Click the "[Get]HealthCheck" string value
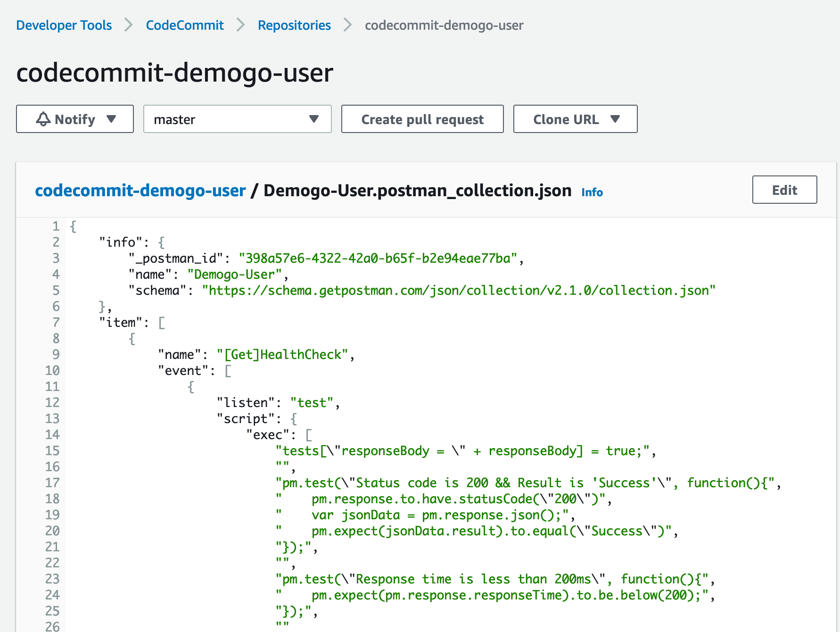Image resolution: width=840 pixels, height=632 pixels. pos(282,355)
